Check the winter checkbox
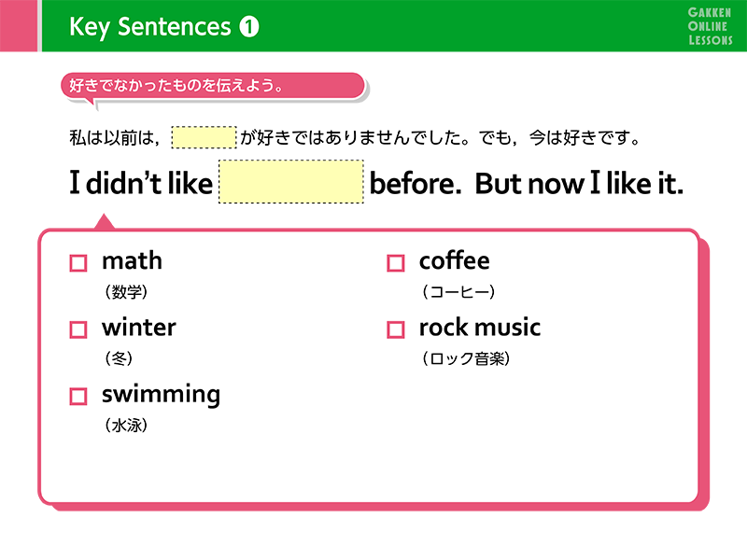747x560 pixels. (78, 329)
